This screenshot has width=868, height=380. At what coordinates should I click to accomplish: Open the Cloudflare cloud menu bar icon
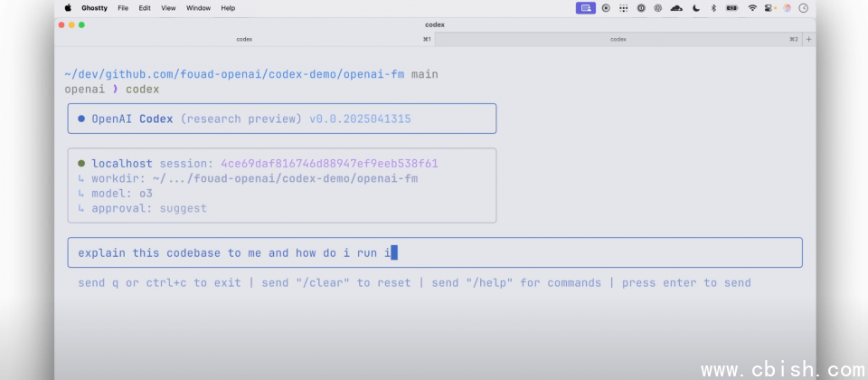click(676, 8)
